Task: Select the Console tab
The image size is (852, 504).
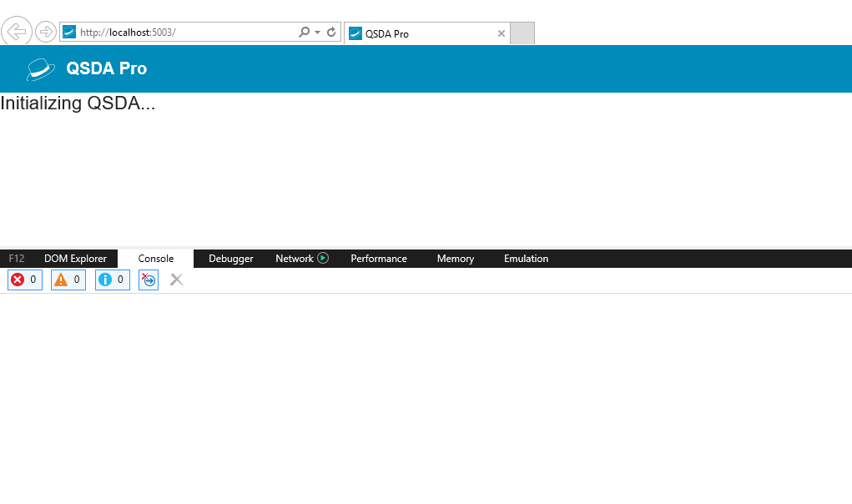Action: [156, 259]
